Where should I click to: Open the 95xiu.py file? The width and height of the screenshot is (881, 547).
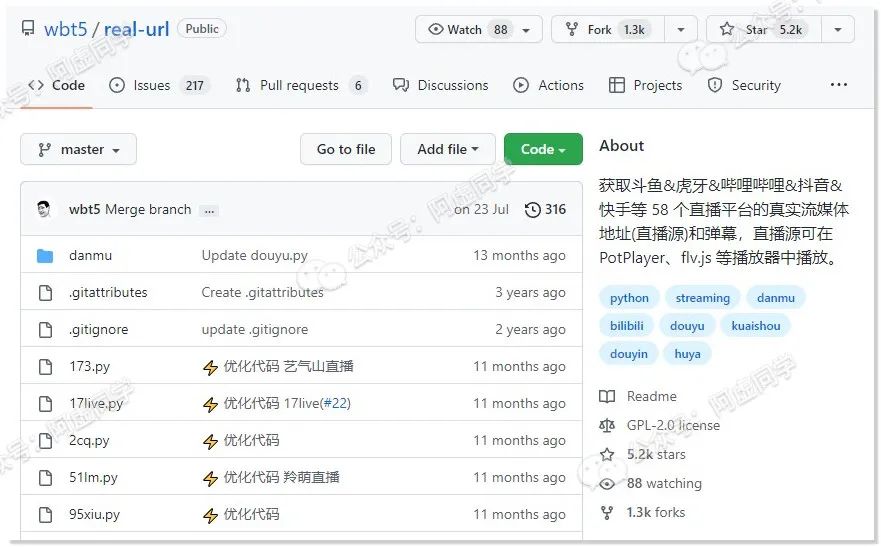(94, 515)
